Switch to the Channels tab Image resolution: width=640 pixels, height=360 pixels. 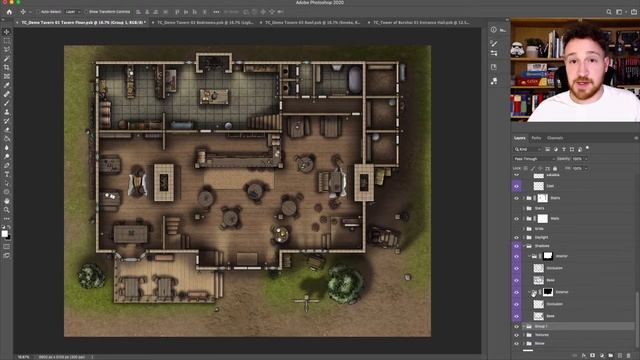tap(555, 138)
